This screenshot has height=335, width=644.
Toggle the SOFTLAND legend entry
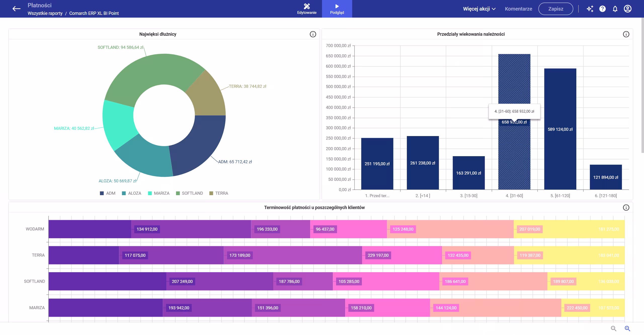click(x=189, y=193)
